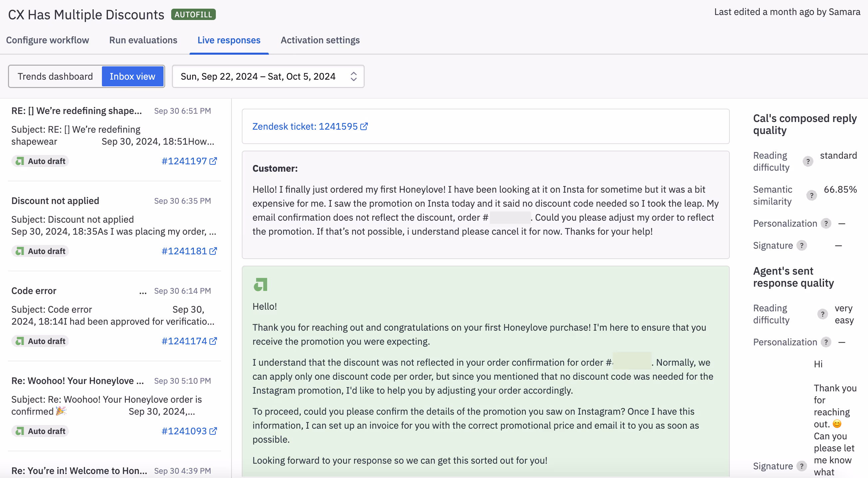Show help for Semantic similarity

coord(811,195)
